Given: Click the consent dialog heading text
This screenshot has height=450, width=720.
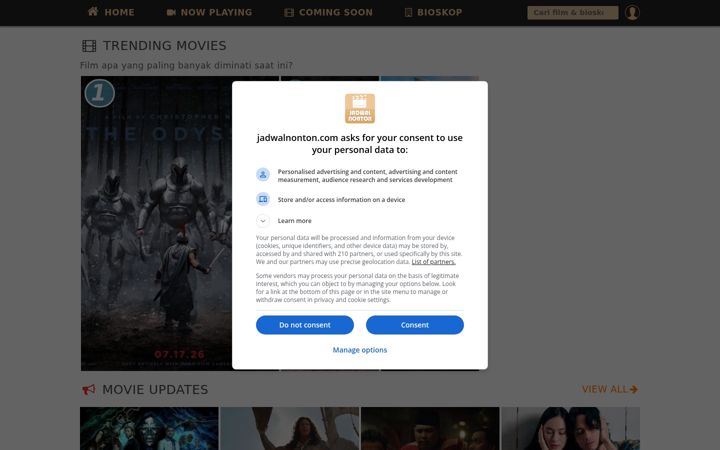Looking at the screenshot, I should pos(360,144).
